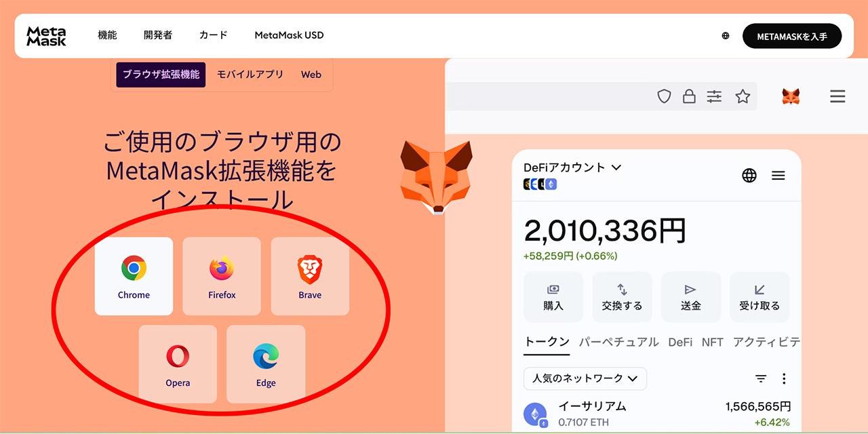
Task: Click the MetaMask logo in header
Action: coord(46,36)
